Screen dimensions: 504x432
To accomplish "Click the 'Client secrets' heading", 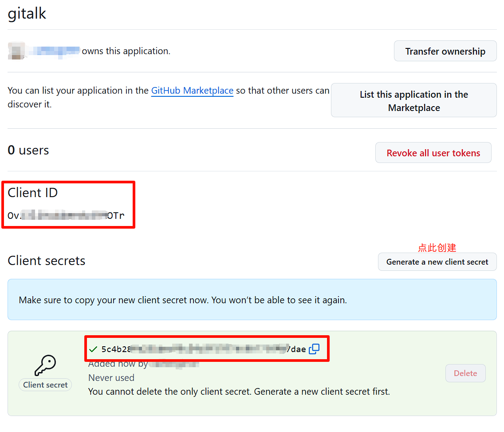I will (47, 261).
